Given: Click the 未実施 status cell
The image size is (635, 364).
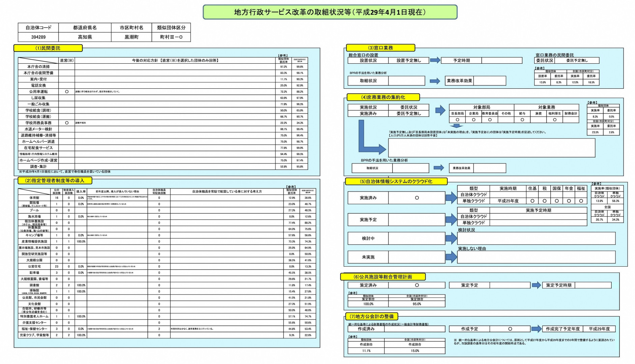Looking at the screenshot, I should pyautogui.click(x=368, y=257).
